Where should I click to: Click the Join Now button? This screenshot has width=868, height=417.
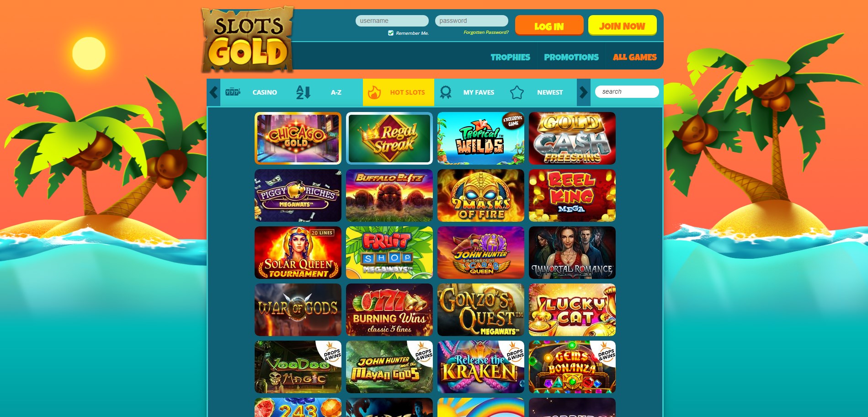(623, 25)
